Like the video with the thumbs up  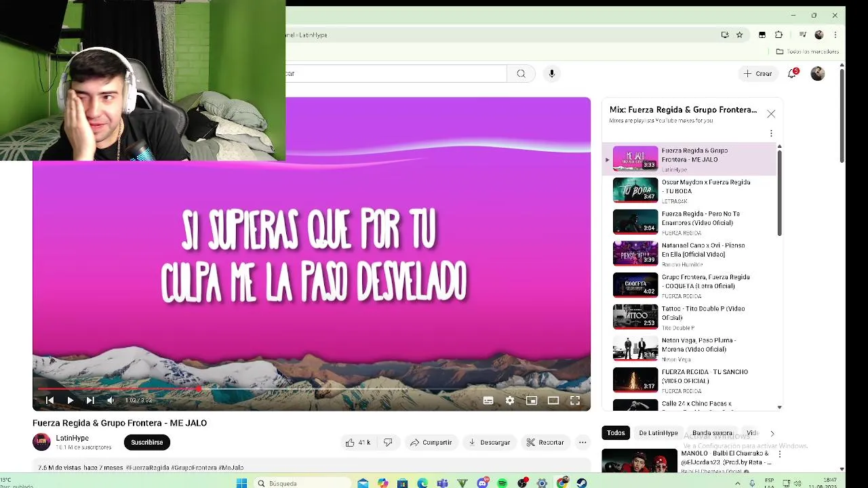pos(358,443)
